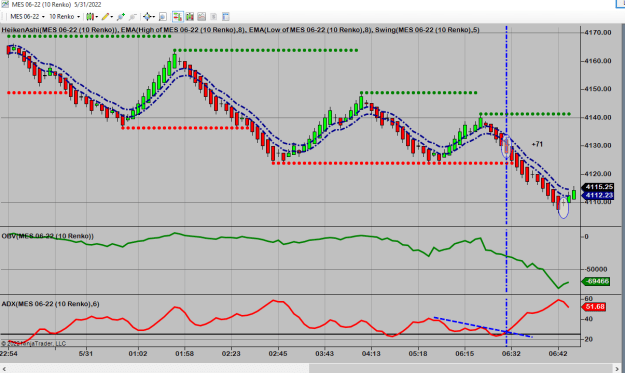
Task: Select the pencil drawing tools icon
Action: click(x=105, y=17)
